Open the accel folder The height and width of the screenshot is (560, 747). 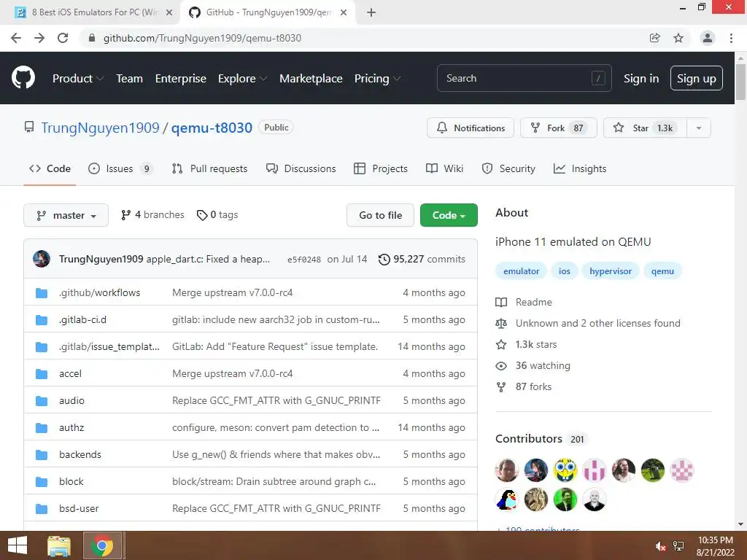tap(71, 373)
